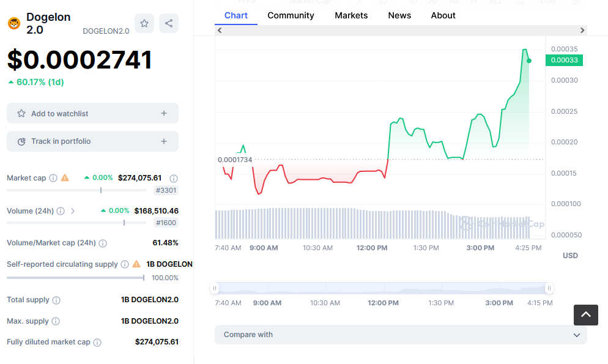Switch to the Chart tab
This screenshot has height=364, width=608.
[x=235, y=15]
